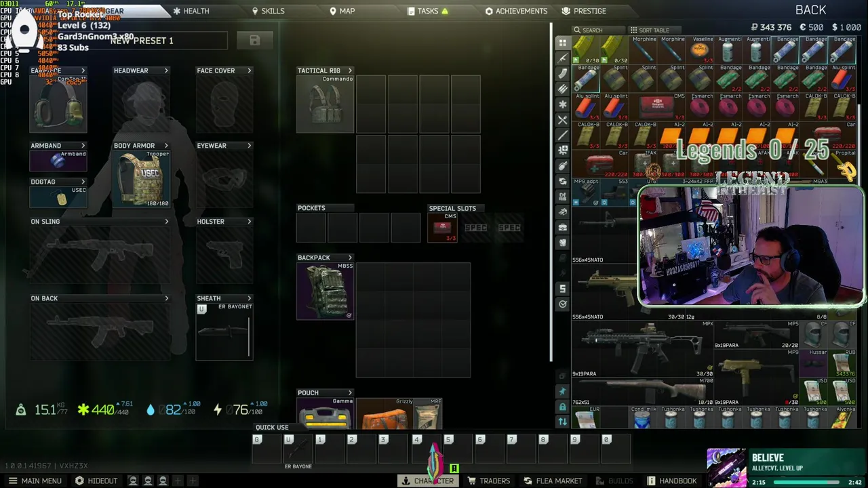Expand Holster slot options arrow
Screen dimensions: 868x488
[249, 222]
